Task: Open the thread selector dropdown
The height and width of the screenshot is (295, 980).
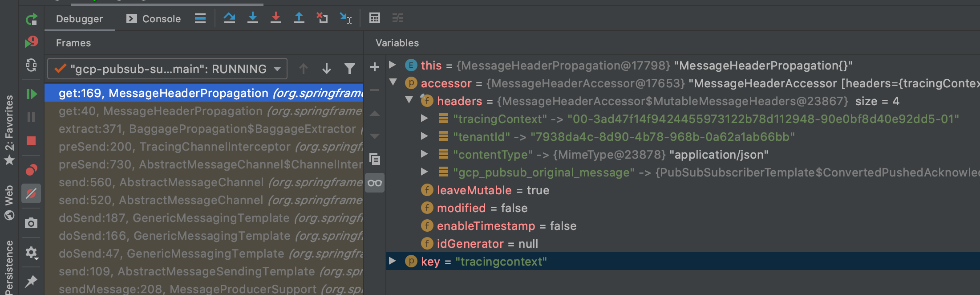Action: [x=167, y=69]
